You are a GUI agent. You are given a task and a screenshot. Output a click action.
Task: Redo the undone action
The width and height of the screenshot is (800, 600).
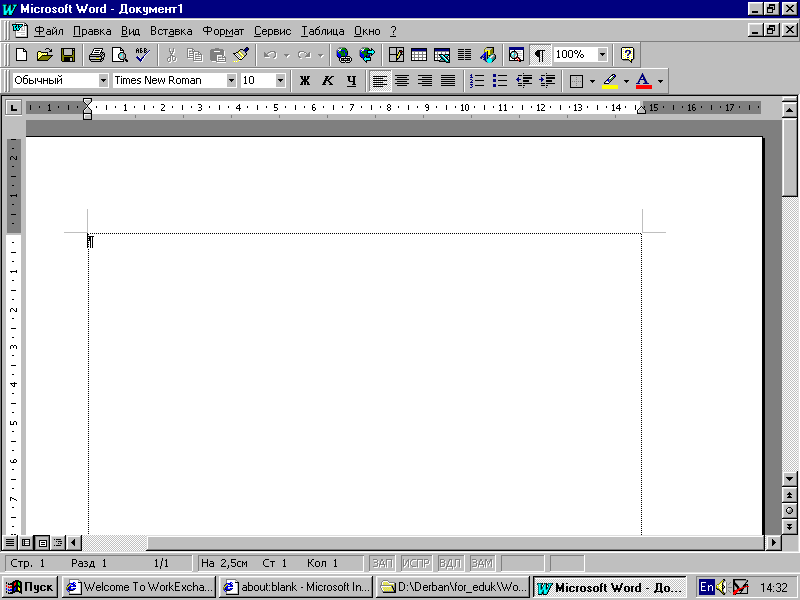304,55
